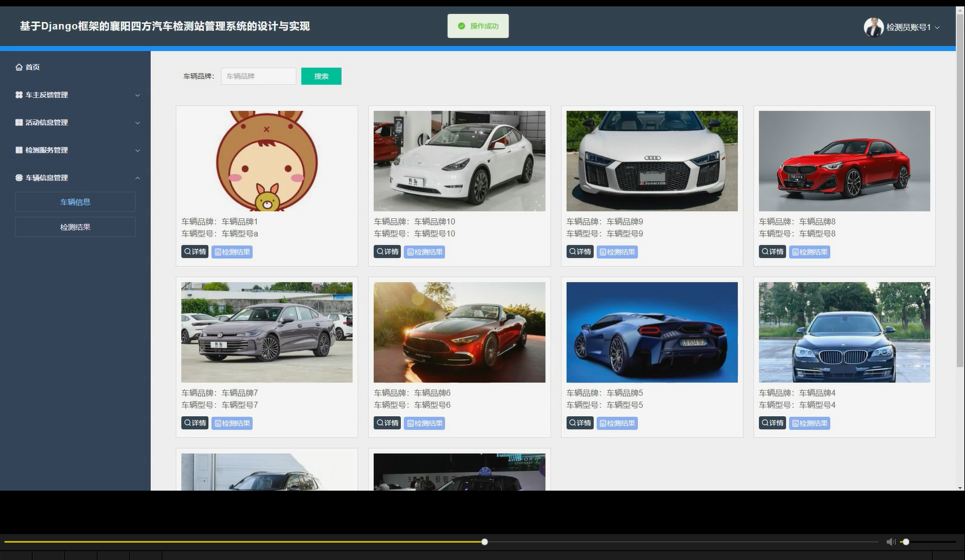Click the page vertical scrollbar
Screen dimensions: 965x560
click(x=960, y=191)
